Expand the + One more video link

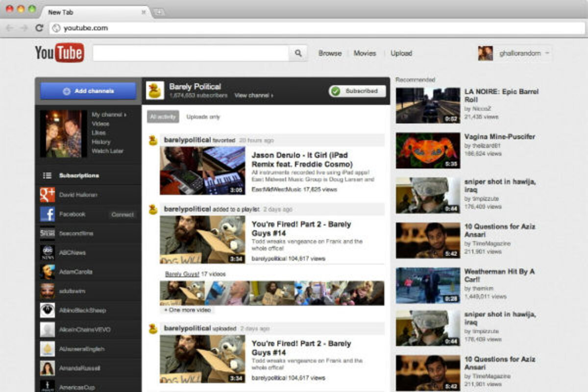point(187,310)
